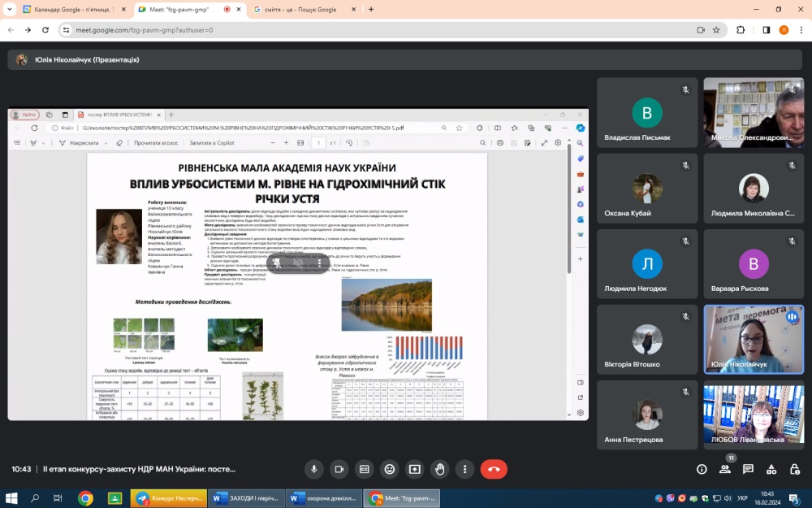Open the activities panel

pos(771,469)
